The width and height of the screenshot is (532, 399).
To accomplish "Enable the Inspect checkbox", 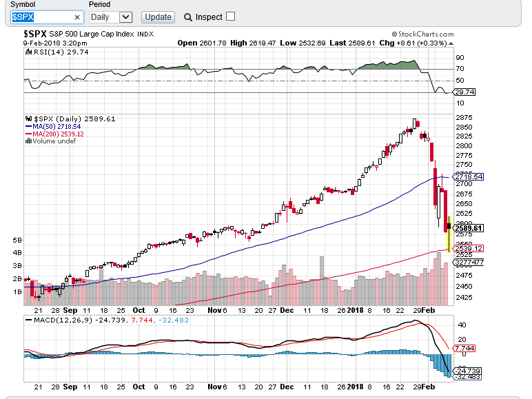I will [230, 17].
